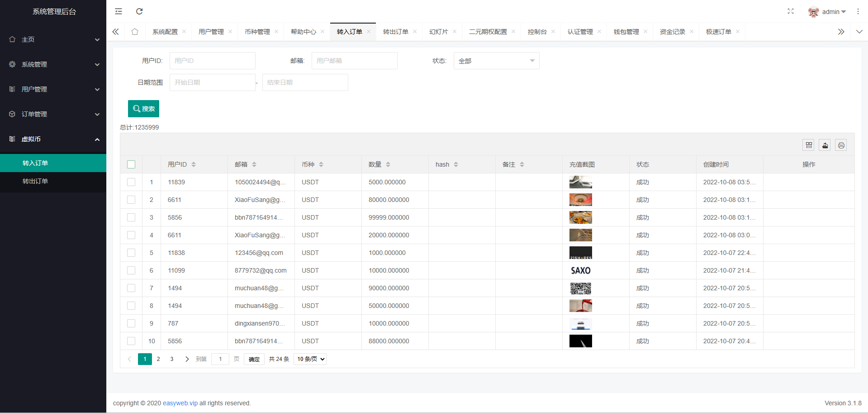Go to the home tab icon
This screenshot has height=413, width=868.
(x=135, y=32)
